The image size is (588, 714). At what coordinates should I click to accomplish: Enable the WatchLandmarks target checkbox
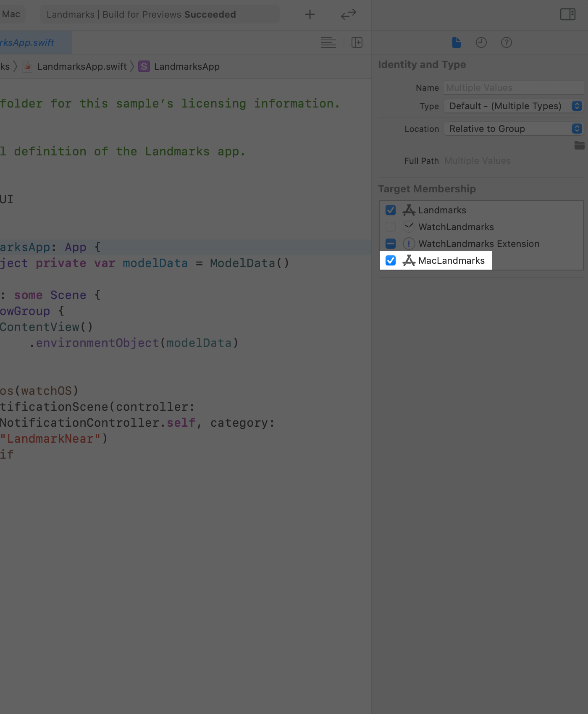391,227
